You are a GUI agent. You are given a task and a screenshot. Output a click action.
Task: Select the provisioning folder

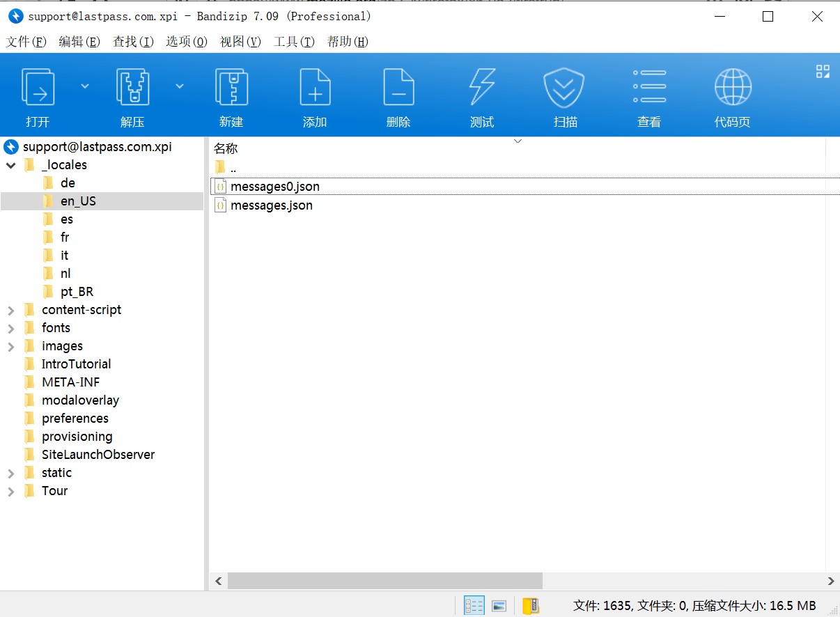77,437
